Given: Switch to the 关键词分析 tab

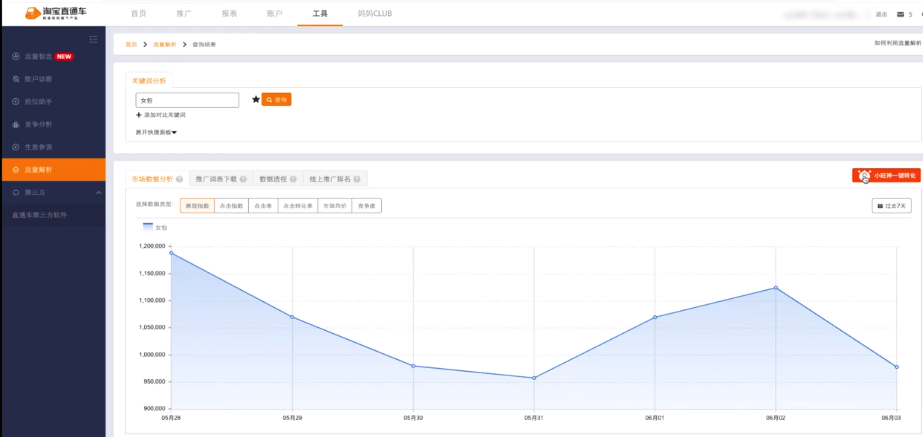Looking at the screenshot, I should pyautogui.click(x=149, y=80).
